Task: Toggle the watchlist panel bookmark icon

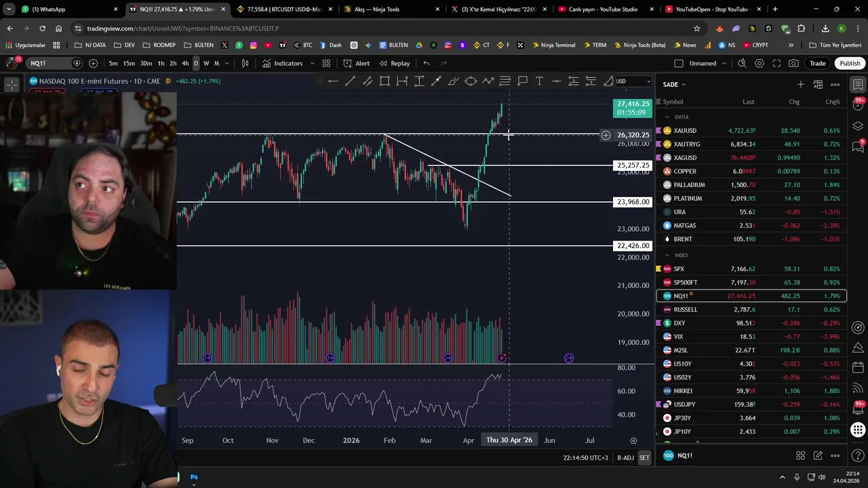Action: (x=858, y=85)
